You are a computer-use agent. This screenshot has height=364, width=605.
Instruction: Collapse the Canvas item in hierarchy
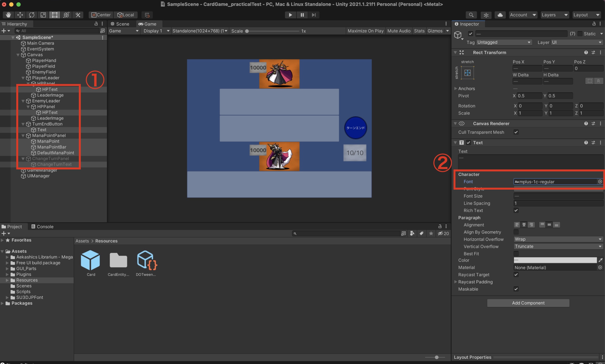point(18,55)
